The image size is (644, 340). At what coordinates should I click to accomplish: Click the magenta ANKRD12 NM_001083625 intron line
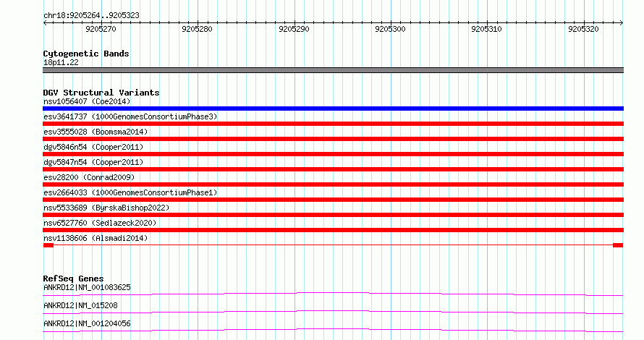333,294
